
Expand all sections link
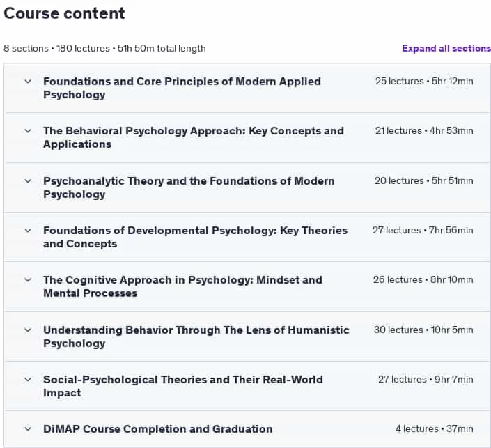point(446,48)
